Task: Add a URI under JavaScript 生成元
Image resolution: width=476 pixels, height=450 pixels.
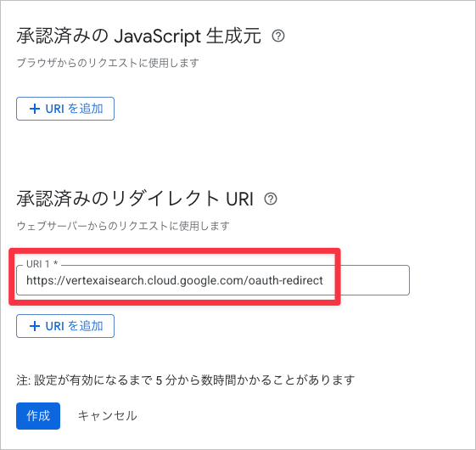Action: coord(65,109)
